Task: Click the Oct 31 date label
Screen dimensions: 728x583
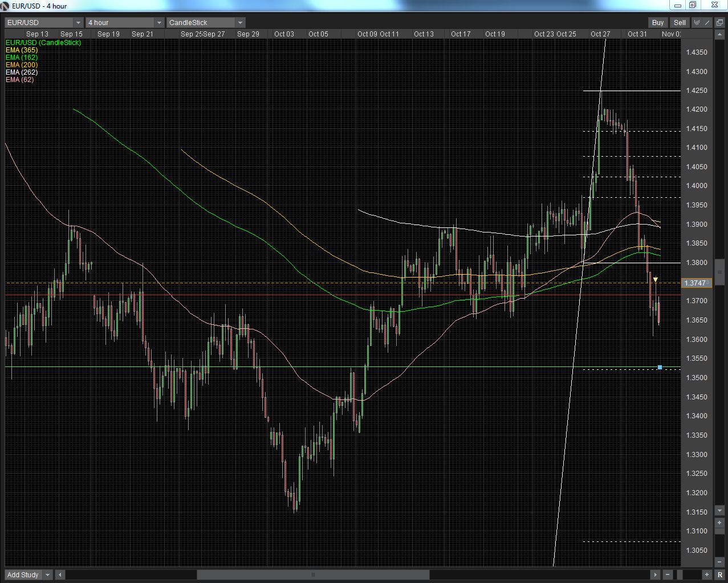Action: click(x=637, y=34)
